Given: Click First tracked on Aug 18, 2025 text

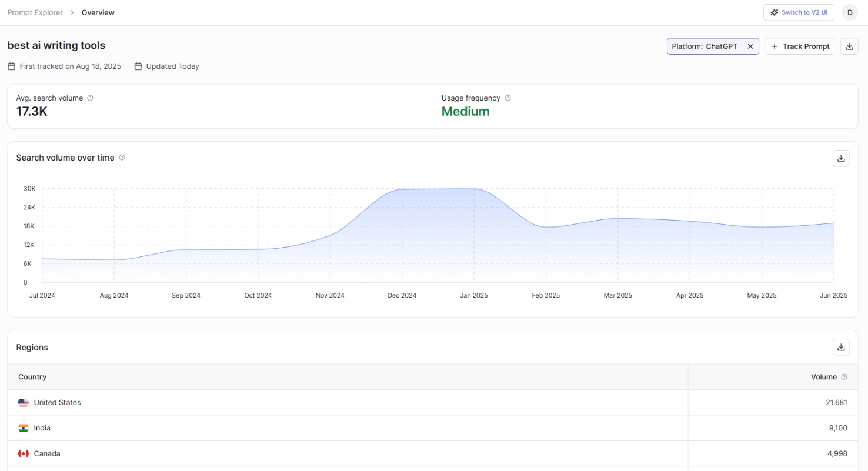Looking at the screenshot, I should click(x=71, y=66).
